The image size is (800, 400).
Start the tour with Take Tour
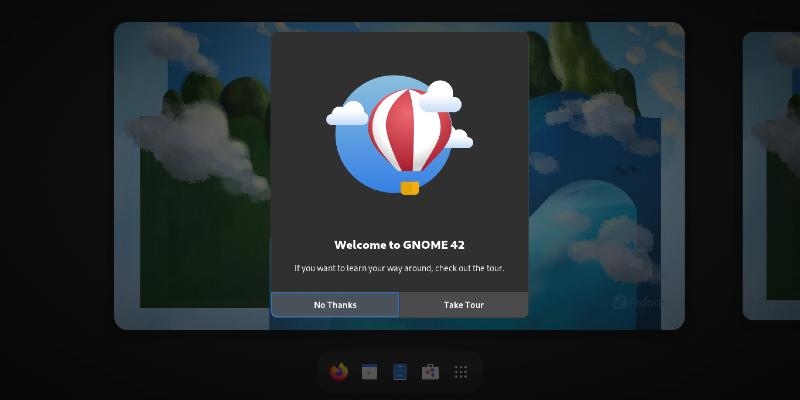click(x=464, y=305)
